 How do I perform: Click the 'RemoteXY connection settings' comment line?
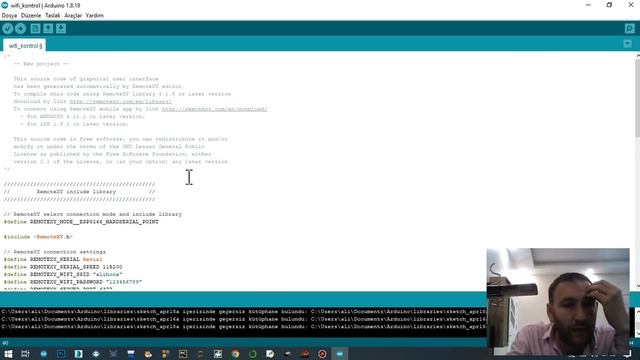(55, 252)
